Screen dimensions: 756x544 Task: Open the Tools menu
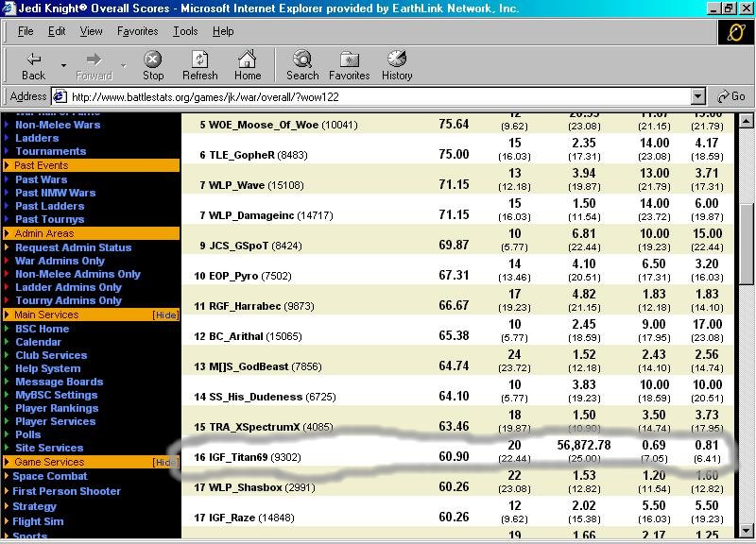[x=185, y=31]
